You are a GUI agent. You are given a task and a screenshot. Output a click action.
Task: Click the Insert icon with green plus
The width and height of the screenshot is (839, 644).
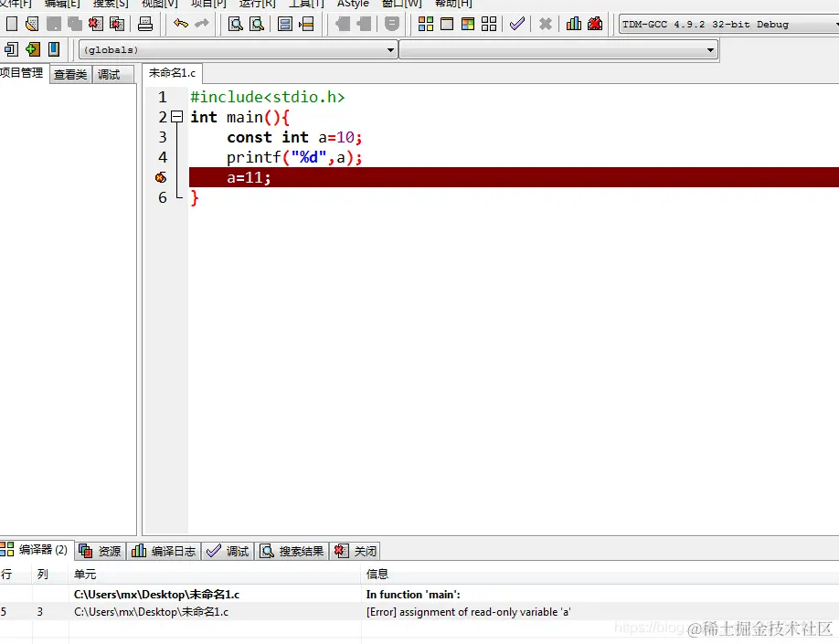pos(33,49)
